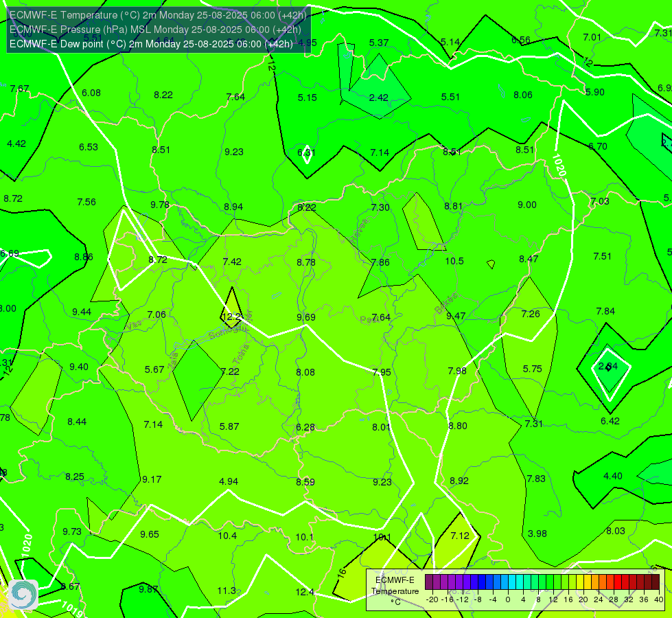
Task: Click the 6.31 dew point value
Action: pyautogui.click(x=306, y=152)
